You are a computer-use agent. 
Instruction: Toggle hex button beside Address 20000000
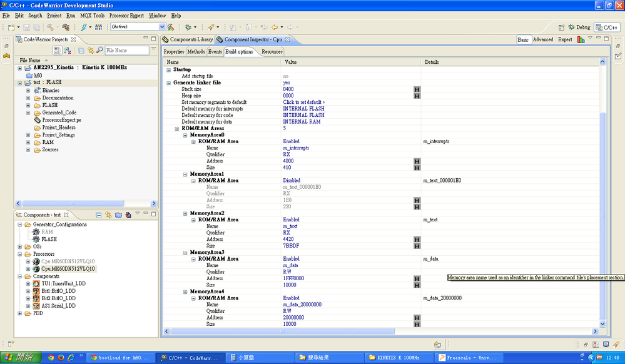click(417, 318)
